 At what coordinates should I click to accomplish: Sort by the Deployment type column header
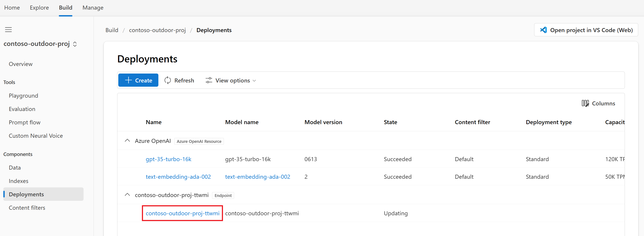(x=549, y=122)
